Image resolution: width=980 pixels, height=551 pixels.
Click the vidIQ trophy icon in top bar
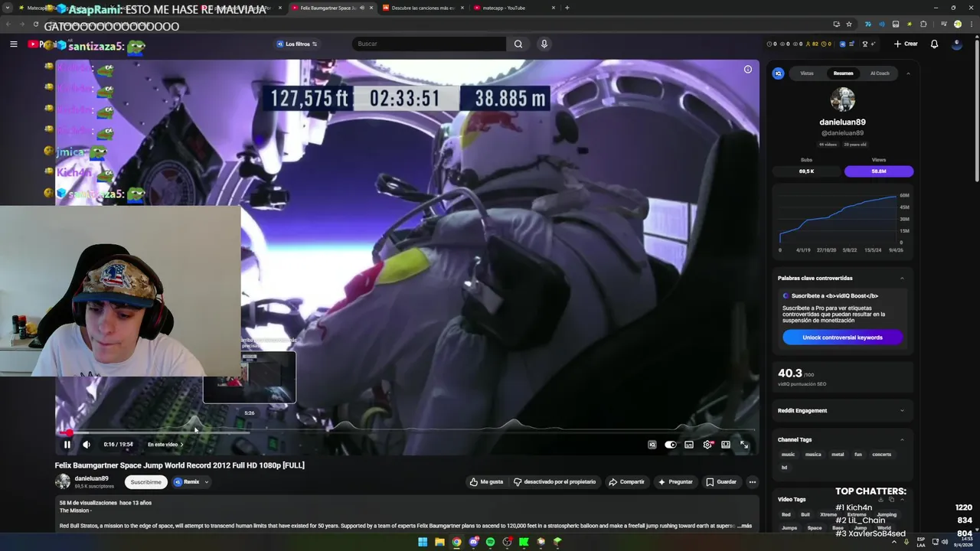click(x=864, y=44)
